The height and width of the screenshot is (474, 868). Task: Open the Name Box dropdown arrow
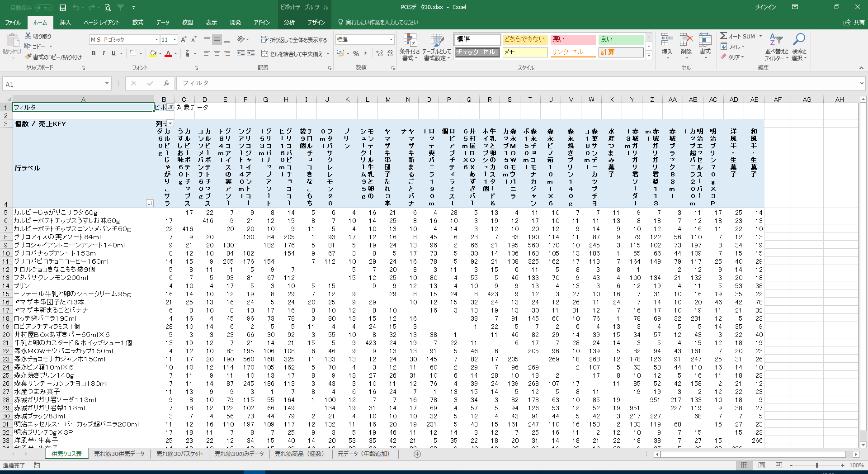click(x=107, y=84)
